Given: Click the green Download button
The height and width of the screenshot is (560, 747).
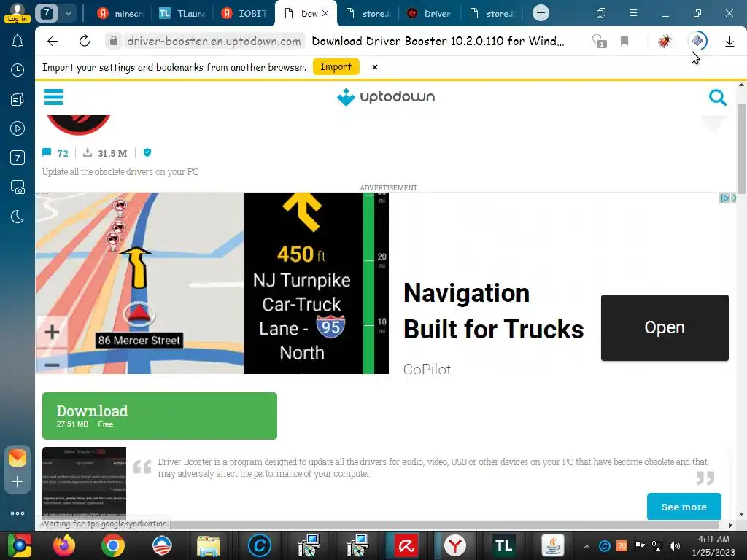Looking at the screenshot, I should click(x=160, y=416).
